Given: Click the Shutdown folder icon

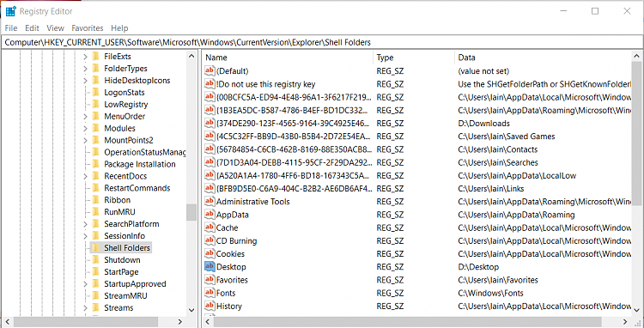Looking at the screenshot, I should [96, 260].
